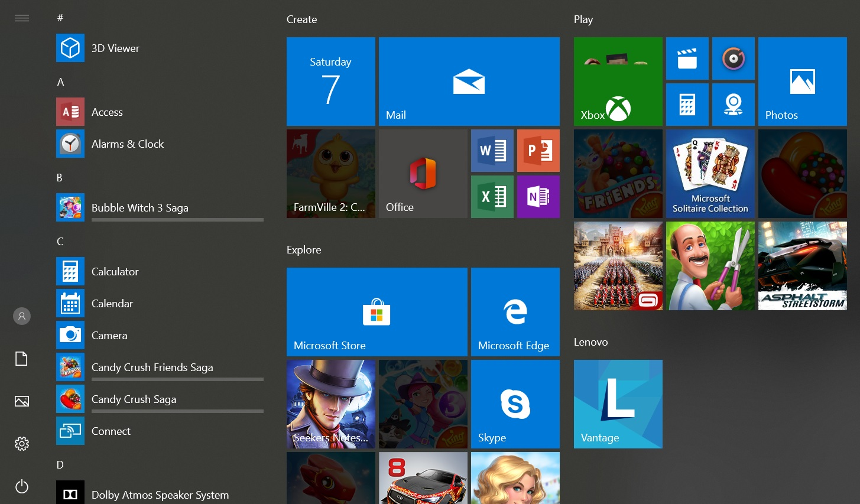Click the C letter header in app list
The height and width of the screenshot is (504, 860).
coord(60,242)
